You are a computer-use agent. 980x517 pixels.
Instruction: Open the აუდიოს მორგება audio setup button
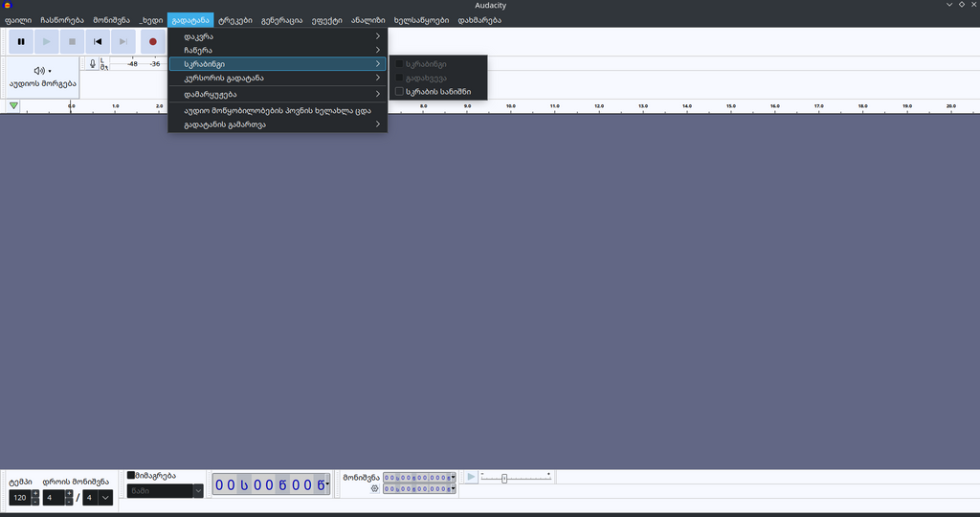click(42, 77)
